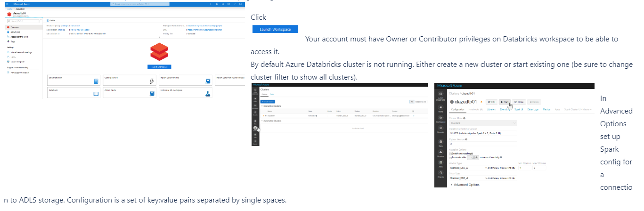The width and height of the screenshot is (644, 211).
Task: Click Workspace icon in cluster detail sidebar
Action: [440, 119]
